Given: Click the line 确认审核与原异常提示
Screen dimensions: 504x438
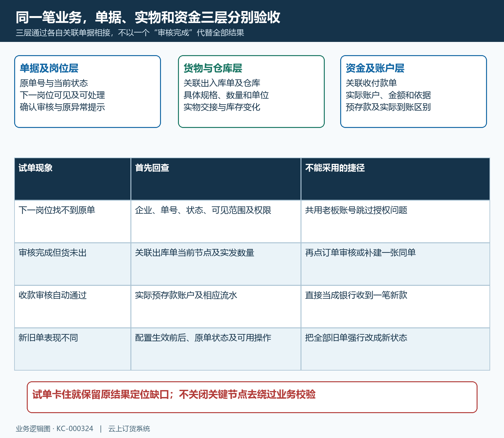Looking at the screenshot, I should 62,107.
